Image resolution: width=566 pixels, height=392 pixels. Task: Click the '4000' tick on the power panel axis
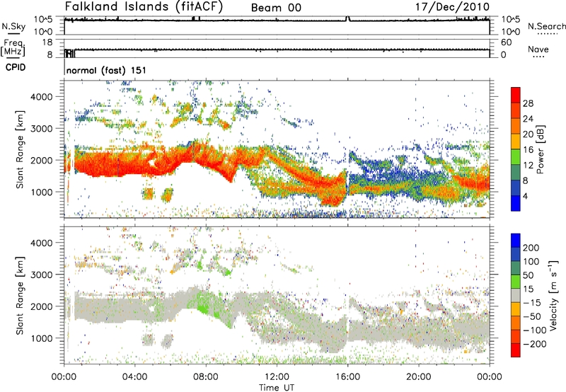click(41, 97)
